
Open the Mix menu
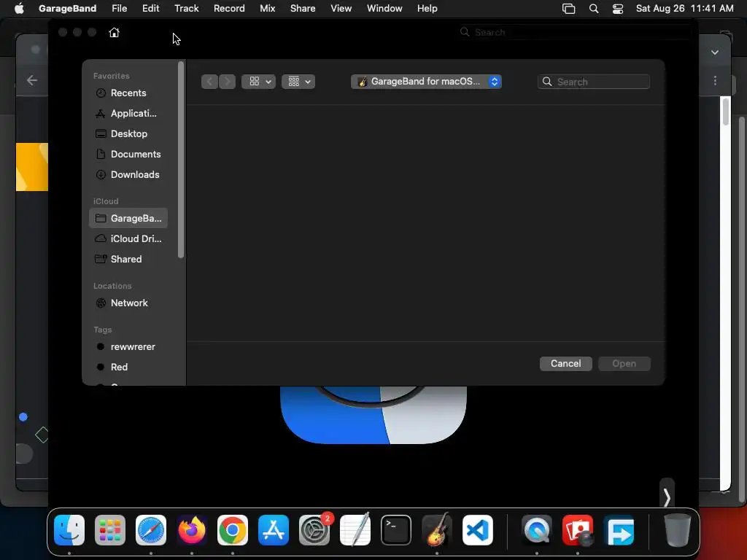[267, 9]
